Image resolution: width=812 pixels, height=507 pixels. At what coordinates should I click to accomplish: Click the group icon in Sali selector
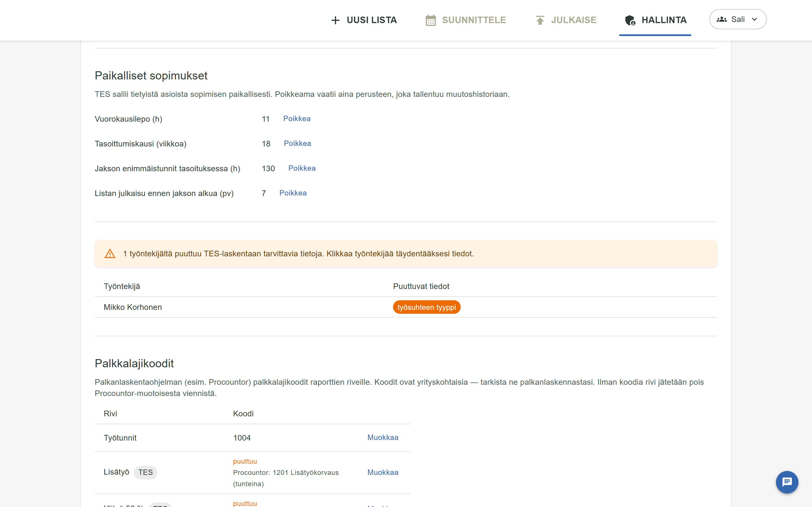click(721, 19)
